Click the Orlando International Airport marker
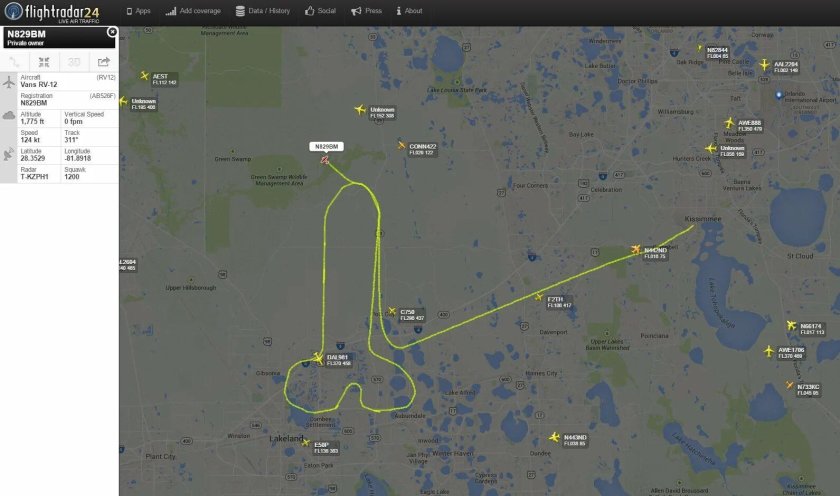This screenshot has width=840, height=496. (779, 95)
